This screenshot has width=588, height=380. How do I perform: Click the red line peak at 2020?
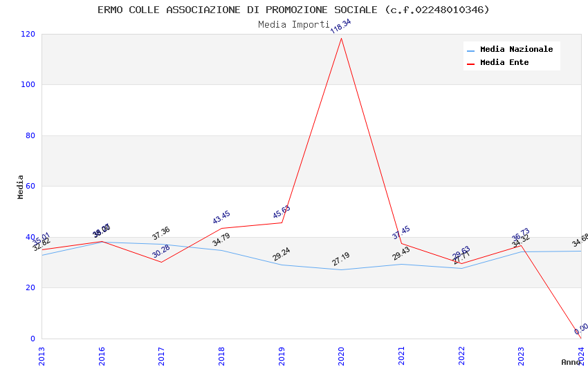[x=341, y=39]
